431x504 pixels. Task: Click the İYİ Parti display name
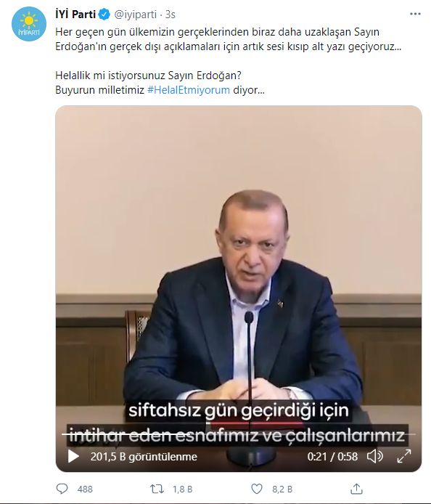tap(75, 15)
